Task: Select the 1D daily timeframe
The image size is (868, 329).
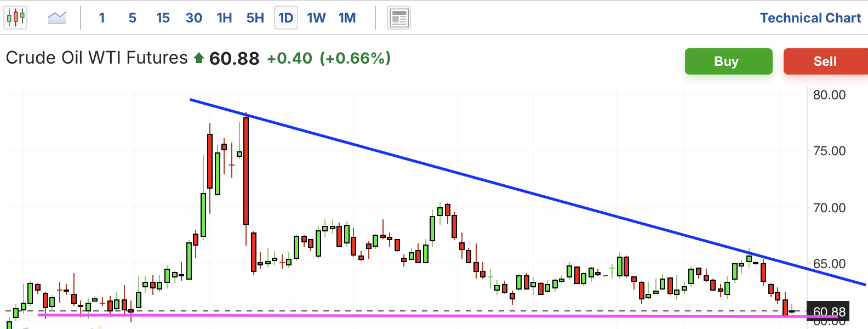Action: (286, 18)
